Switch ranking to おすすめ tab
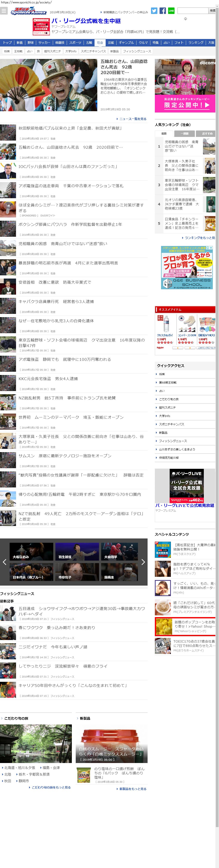 pos(207,134)
